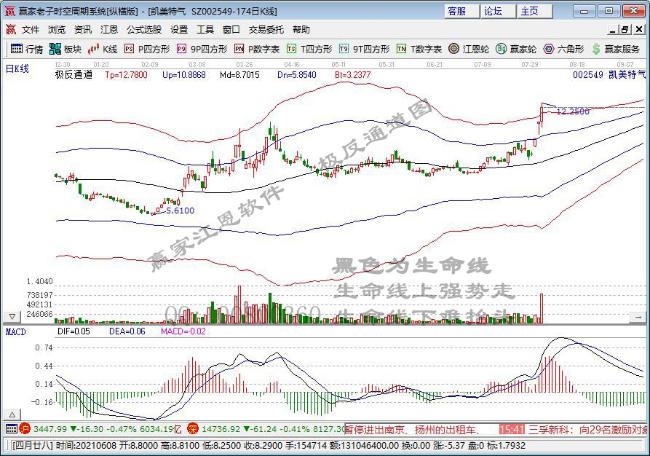This screenshot has height=456, width=650.
Task: Click the red index icon before 3447.99
Action: coord(25,429)
